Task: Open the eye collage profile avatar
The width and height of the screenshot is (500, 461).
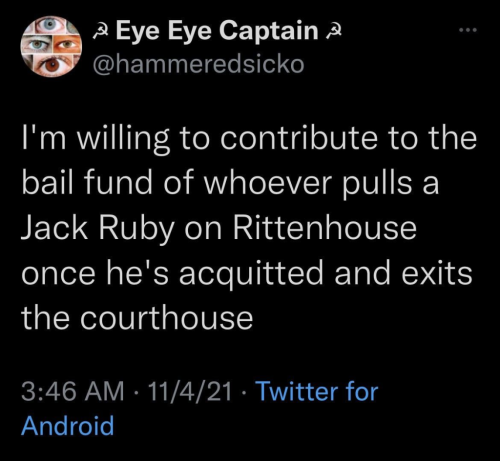Action: pyautogui.click(x=51, y=47)
